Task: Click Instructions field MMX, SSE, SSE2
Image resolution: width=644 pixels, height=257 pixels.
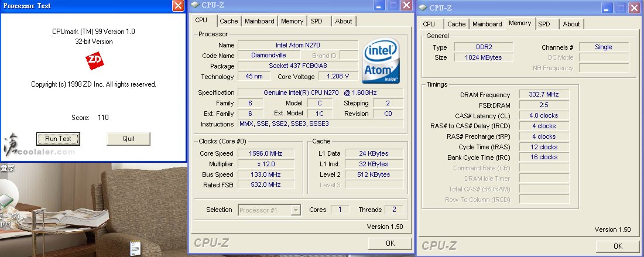Action: click(x=320, y=124)
